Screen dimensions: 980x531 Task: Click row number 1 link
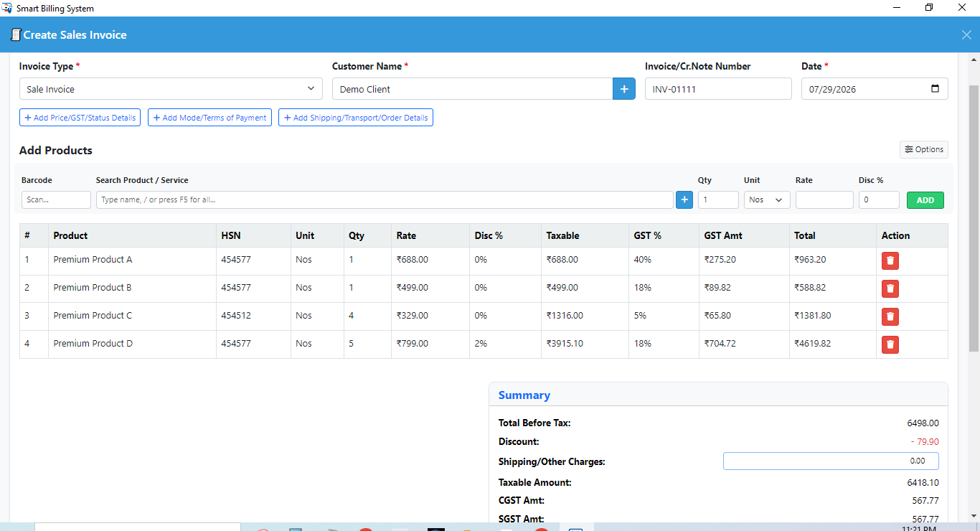(27, 260)
